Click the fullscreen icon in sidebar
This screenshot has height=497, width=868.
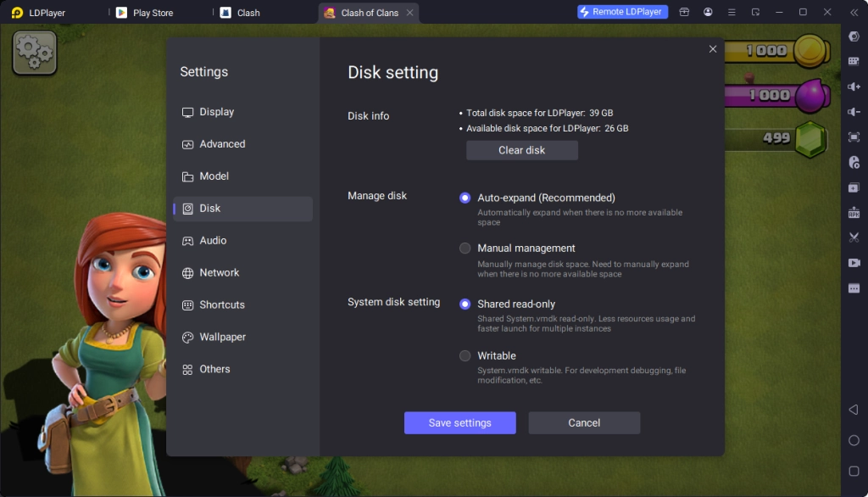tap(854, 137)
